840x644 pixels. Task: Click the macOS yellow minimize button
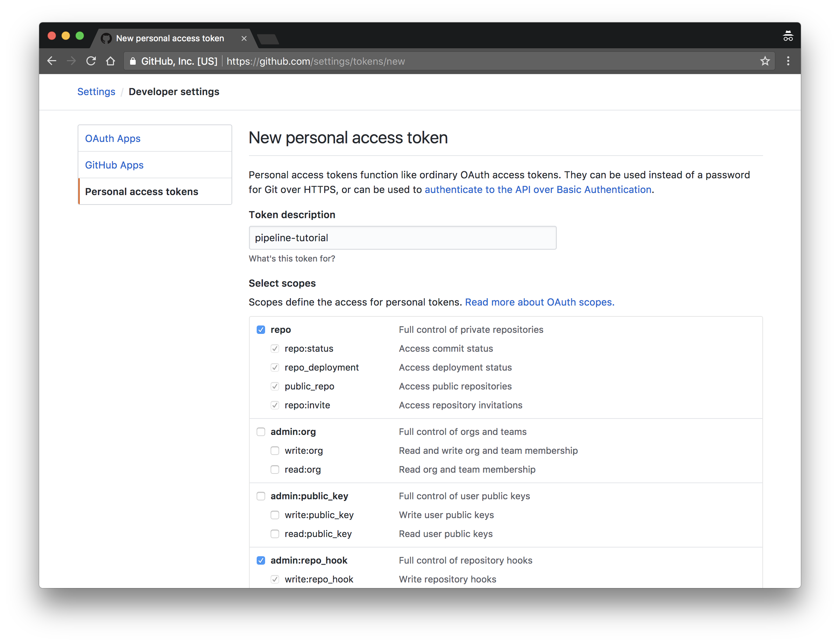click(65, 36)
